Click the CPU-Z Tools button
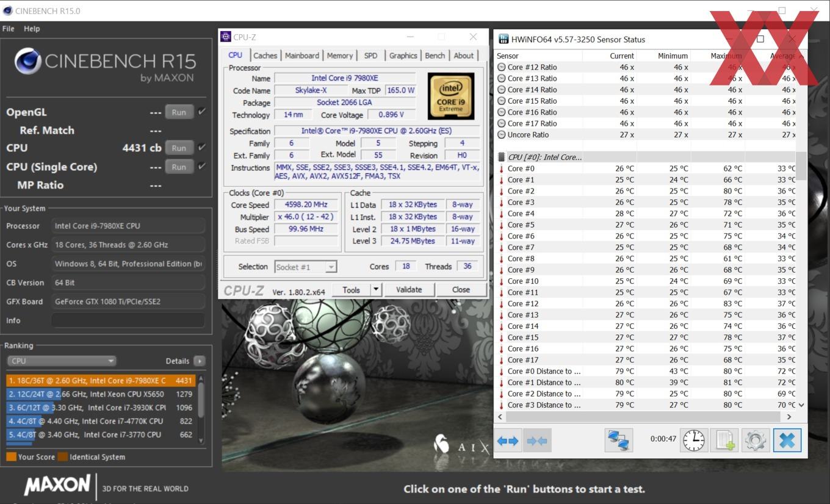 tap(351, 290)
